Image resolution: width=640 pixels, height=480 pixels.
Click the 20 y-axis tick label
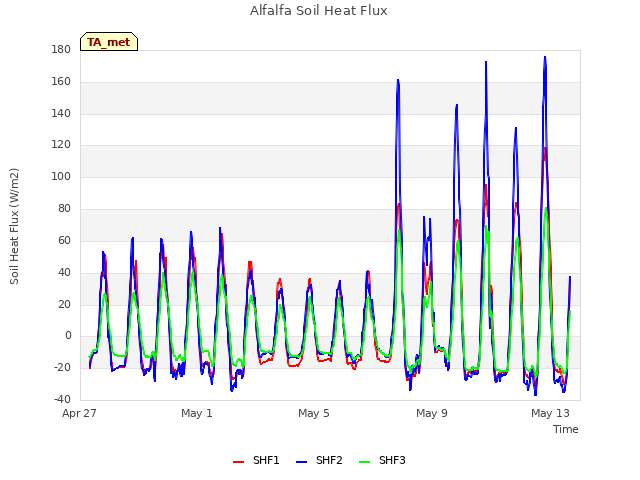click(64, 304)
